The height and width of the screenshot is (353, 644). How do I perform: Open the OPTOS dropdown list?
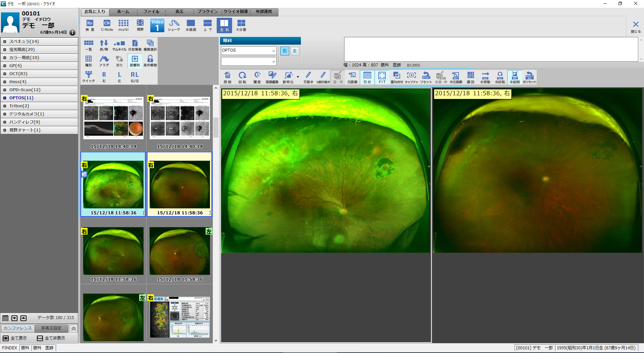click(273, 51)
